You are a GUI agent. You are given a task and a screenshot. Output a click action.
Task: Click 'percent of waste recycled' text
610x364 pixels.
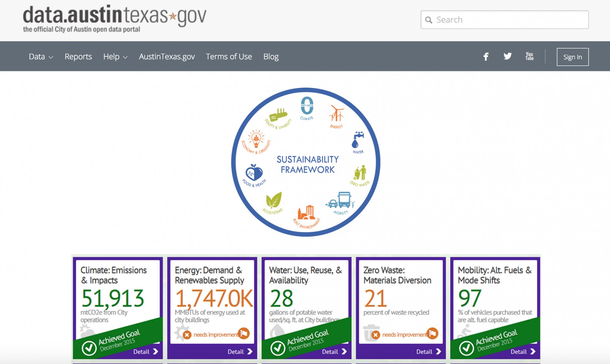click(x=396, y=312)
